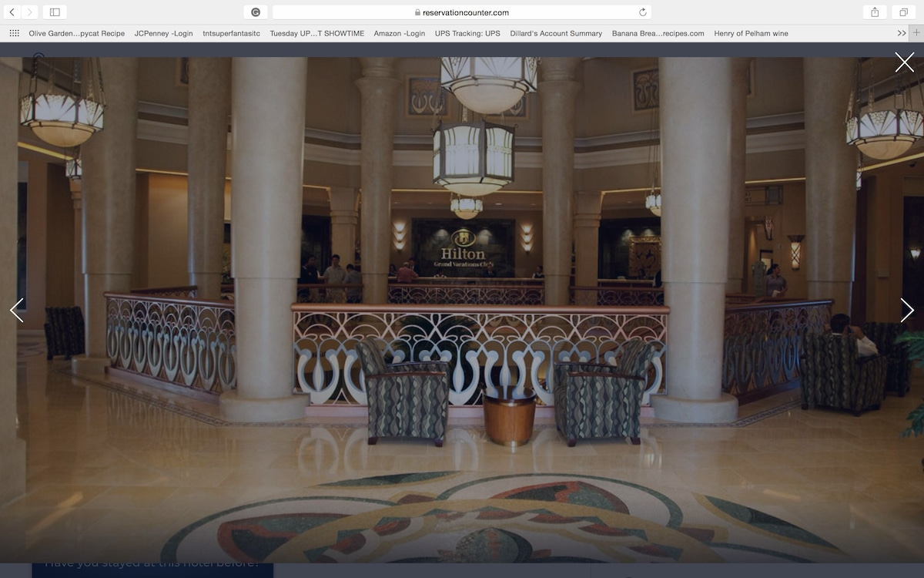Open the Top Sites grid icon
The image size is (924, 578).
point(14,33)
